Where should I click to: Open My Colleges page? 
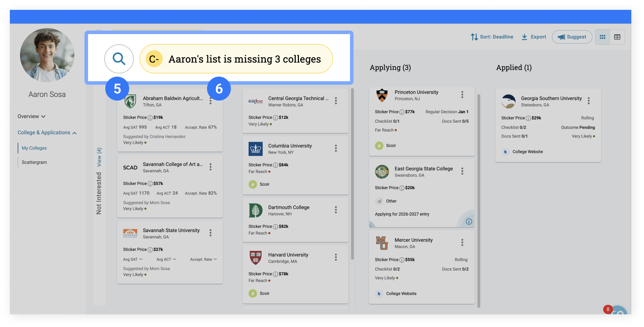click(x=34, y=148)
